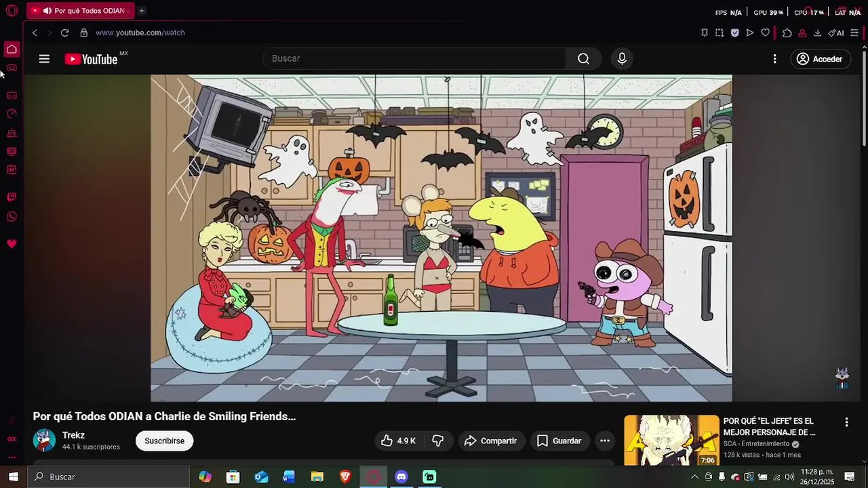Open GX Cleaner icon in sidebar

[x=12, y=133]
